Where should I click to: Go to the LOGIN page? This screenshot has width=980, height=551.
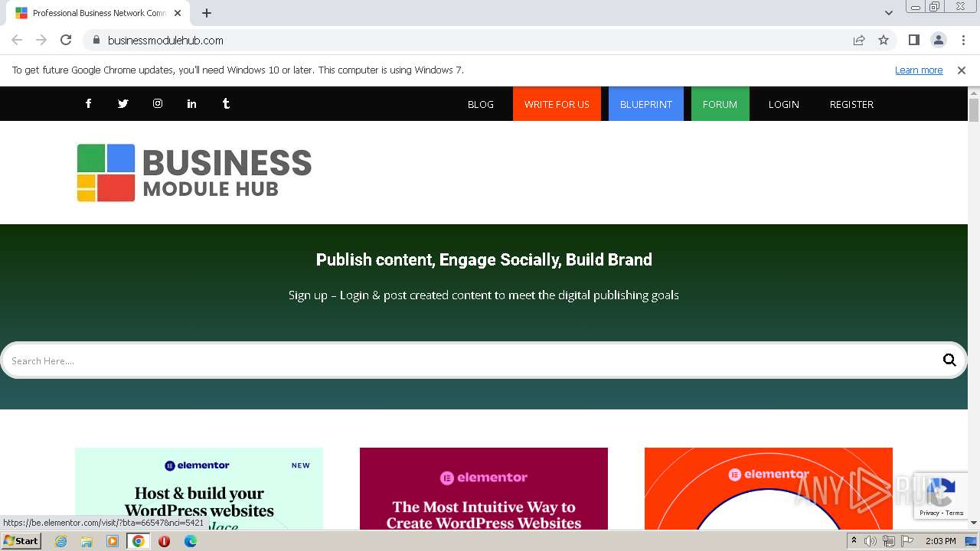tap(783, 104)
